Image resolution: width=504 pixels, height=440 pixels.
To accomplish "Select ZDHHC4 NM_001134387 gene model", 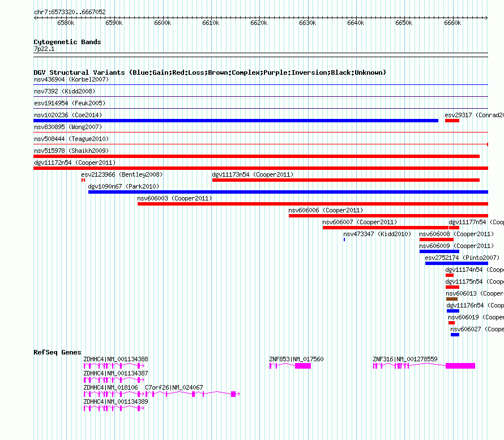I will click(x=114, y=380).
